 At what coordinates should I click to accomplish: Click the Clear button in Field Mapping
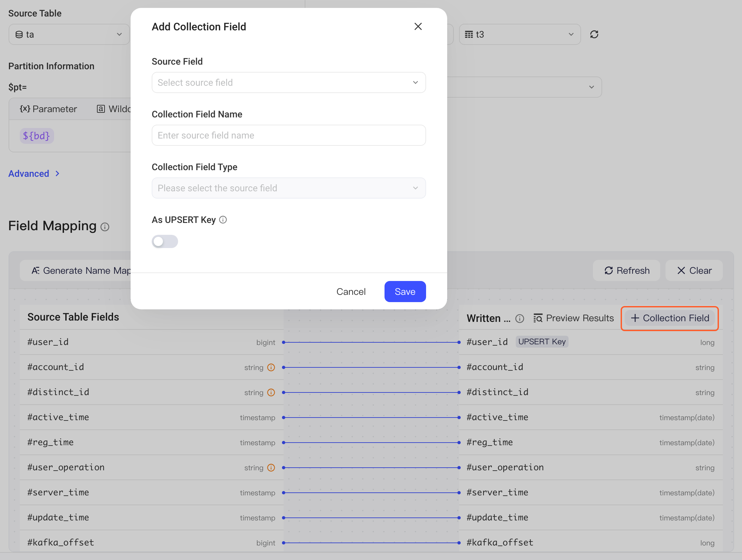point(694,270)
